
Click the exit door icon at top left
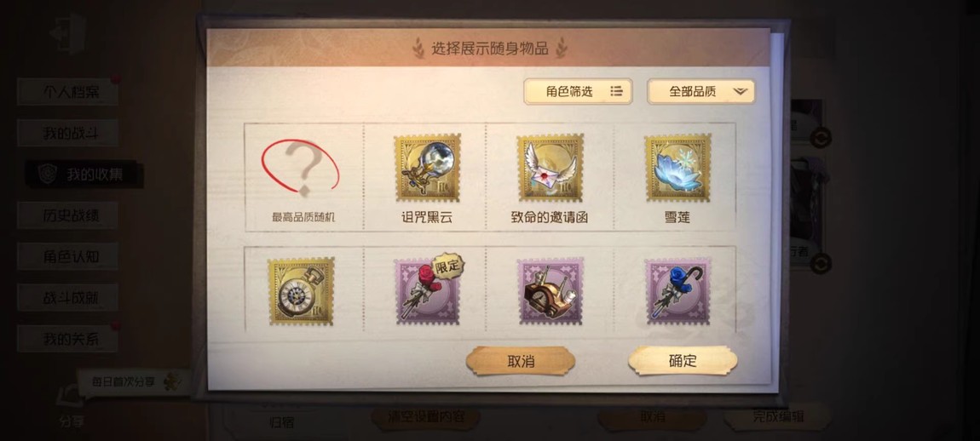pyautogui.click(x=67, y=33)
